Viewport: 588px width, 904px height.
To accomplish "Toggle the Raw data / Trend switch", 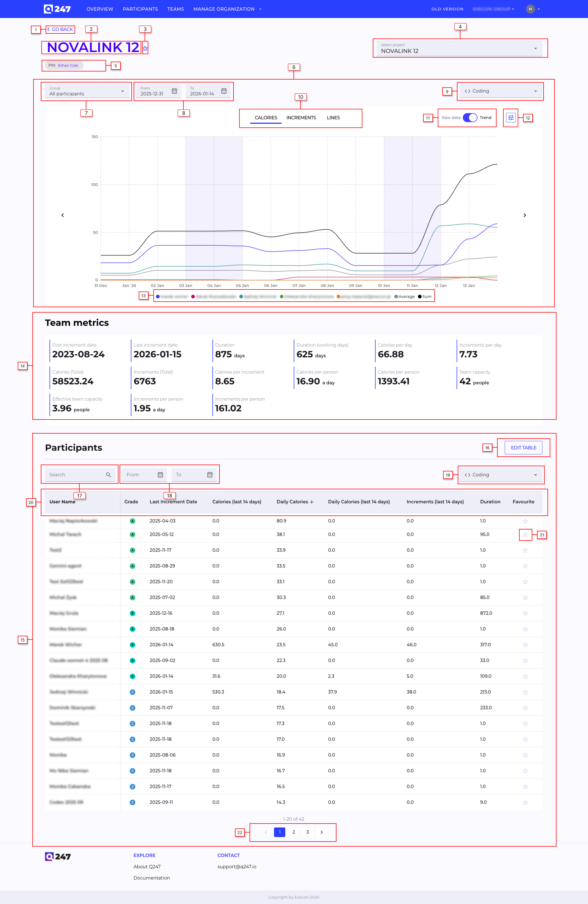I will coord(470,118).
